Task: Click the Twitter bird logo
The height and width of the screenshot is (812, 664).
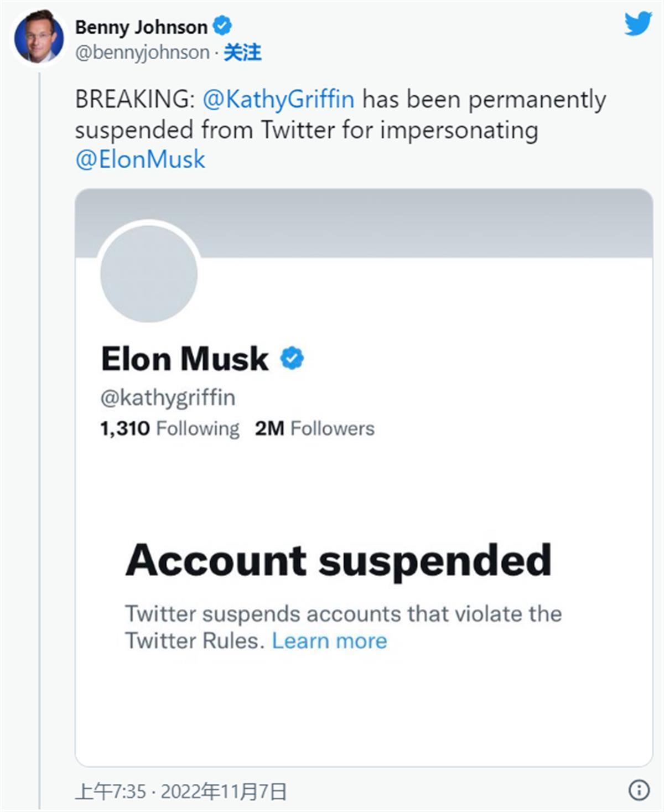Action: [x=638, y=24]
